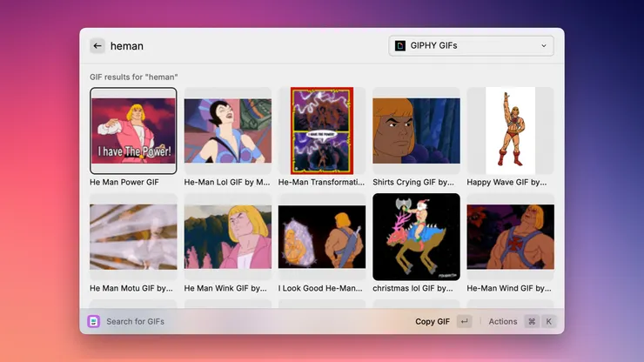The image size is (644, 362).
Task: Select the Shirts Crying GIF thumbnail
Action: pyautogui.click(x=416, y=131)
